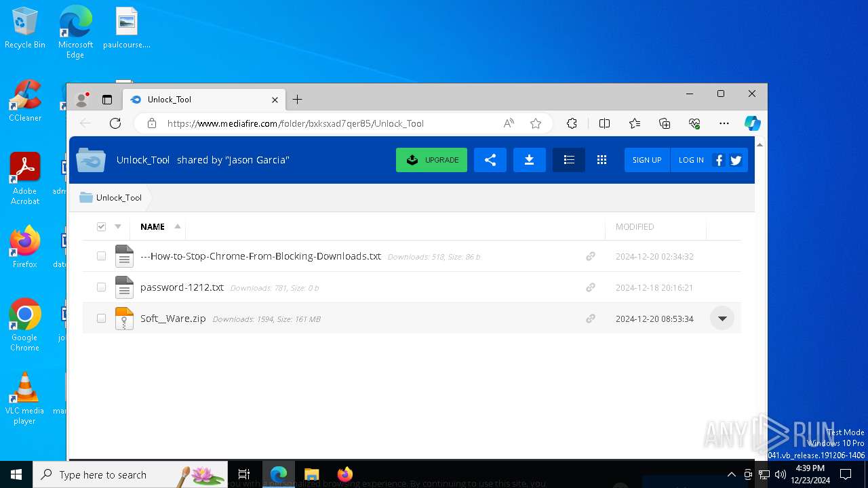Show hidden tray icons chevron
The width and height of the screenshot is (868, 488).
point(731,474)
